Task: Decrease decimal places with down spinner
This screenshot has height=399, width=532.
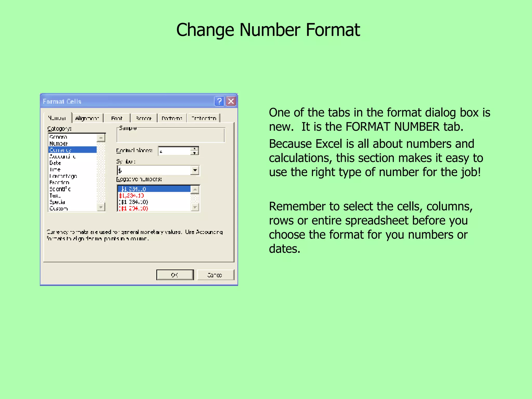Action: click(195, 153)
